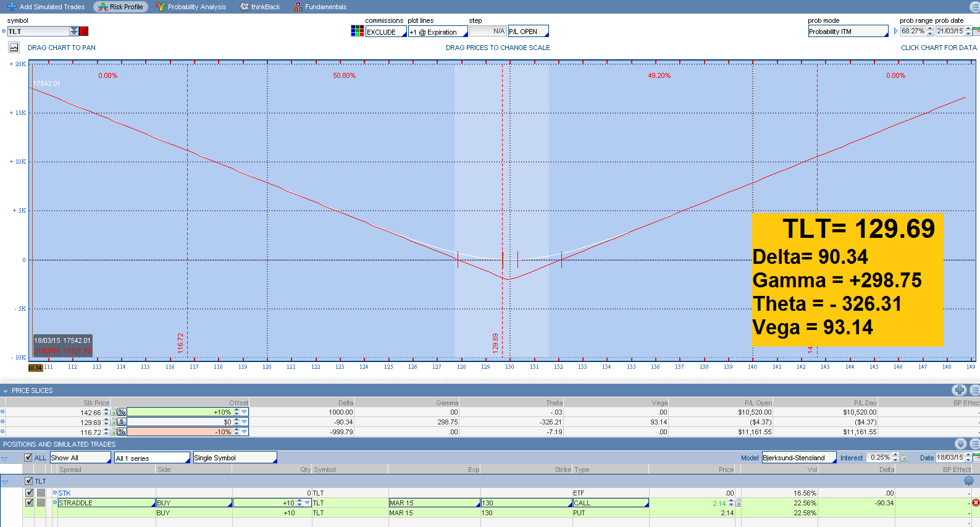Click the red alert badge beside symbol
The image size is (980, 527).
point(84,32)
